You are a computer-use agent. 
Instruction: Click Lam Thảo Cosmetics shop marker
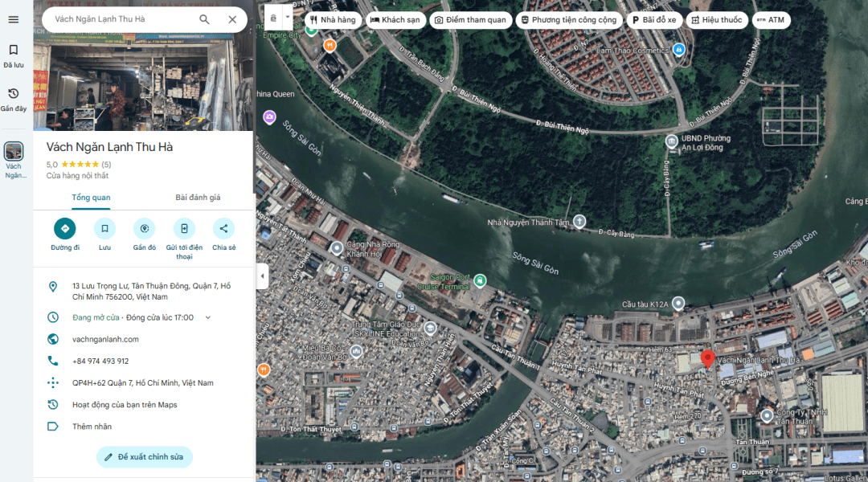[678, 49]
